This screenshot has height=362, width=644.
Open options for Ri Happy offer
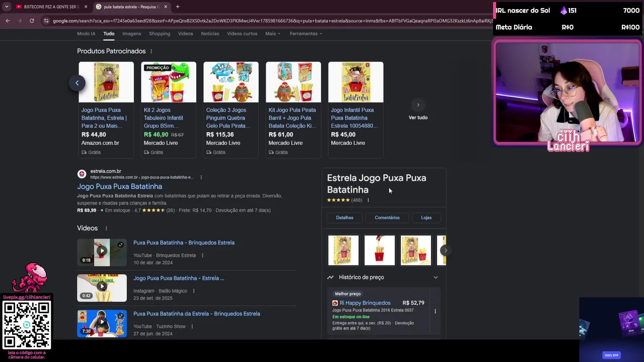(x=435, y=311)
